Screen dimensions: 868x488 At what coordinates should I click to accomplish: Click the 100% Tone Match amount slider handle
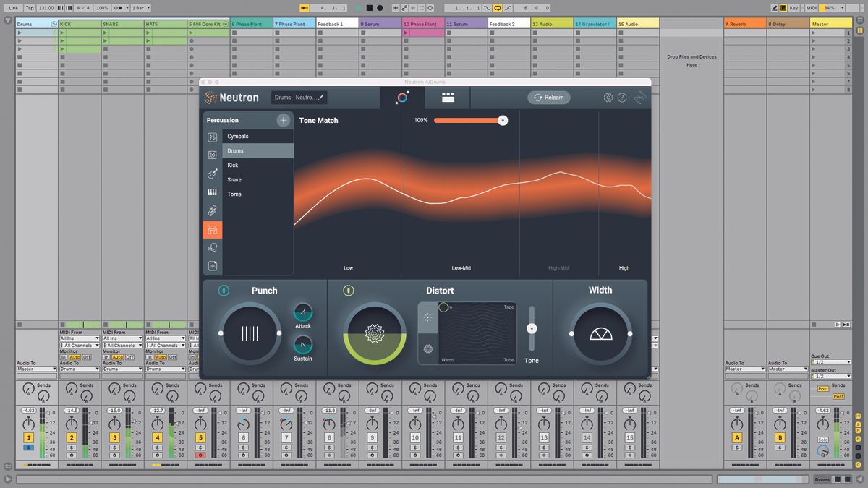click(x=503, y=120)
